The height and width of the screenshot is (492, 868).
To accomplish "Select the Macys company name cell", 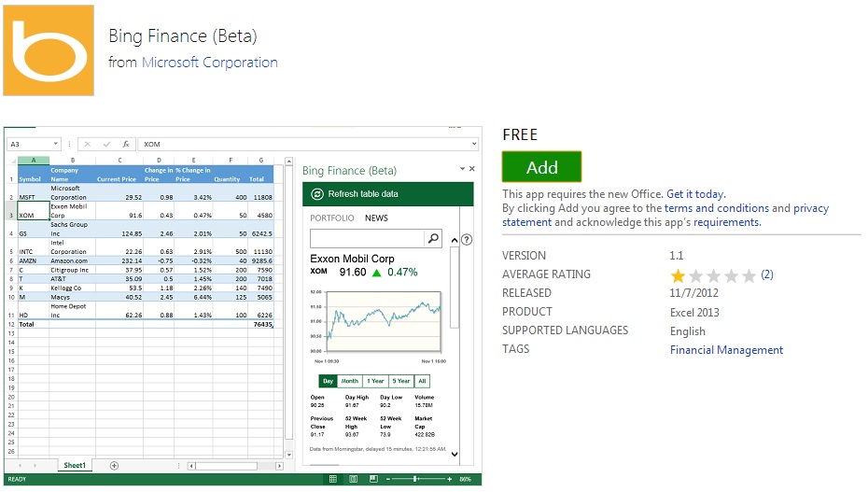I will pyautogui.click(x=73, y=297).
